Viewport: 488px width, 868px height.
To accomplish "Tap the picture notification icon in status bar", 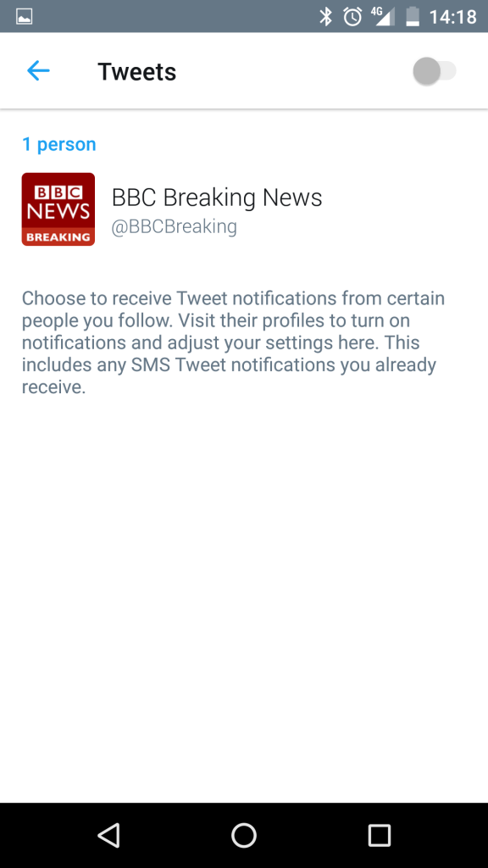I will tap(24, 17).
